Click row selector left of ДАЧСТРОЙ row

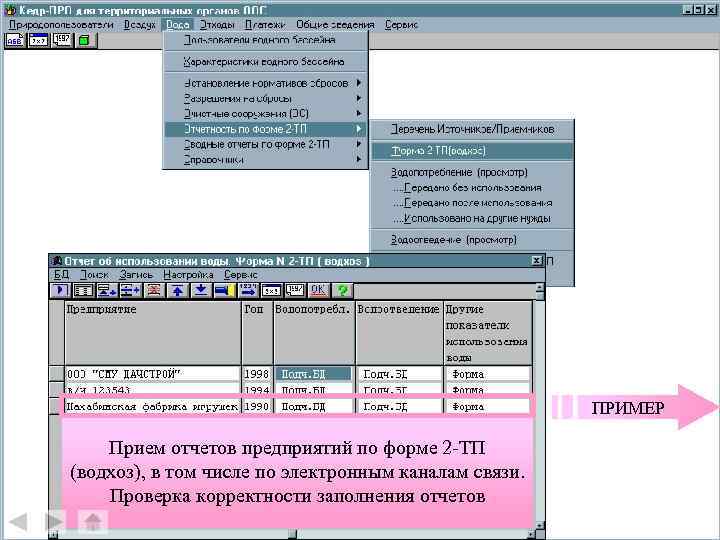coord(57,374)
